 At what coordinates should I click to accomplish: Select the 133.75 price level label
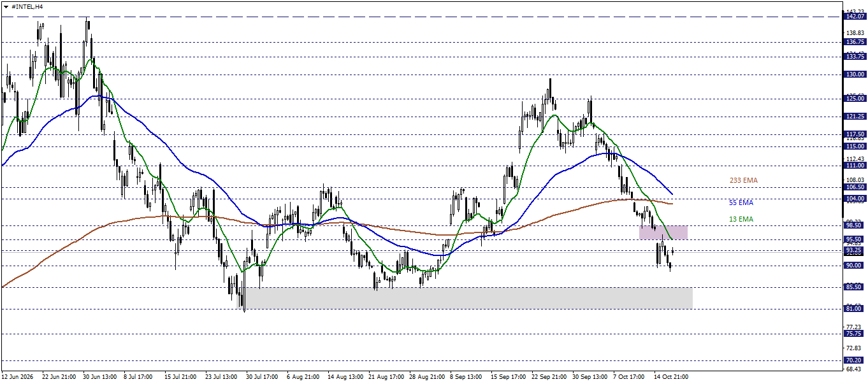[854, 57]
